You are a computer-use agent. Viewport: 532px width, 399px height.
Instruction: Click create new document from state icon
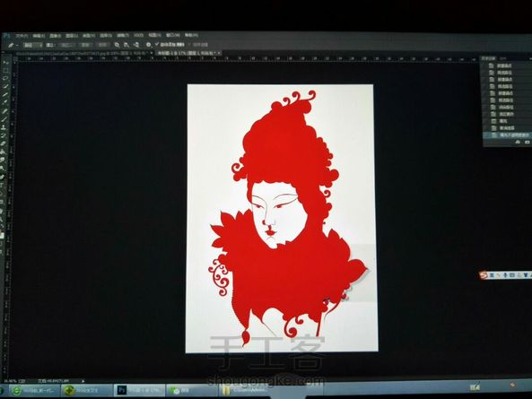coord(518,143)
